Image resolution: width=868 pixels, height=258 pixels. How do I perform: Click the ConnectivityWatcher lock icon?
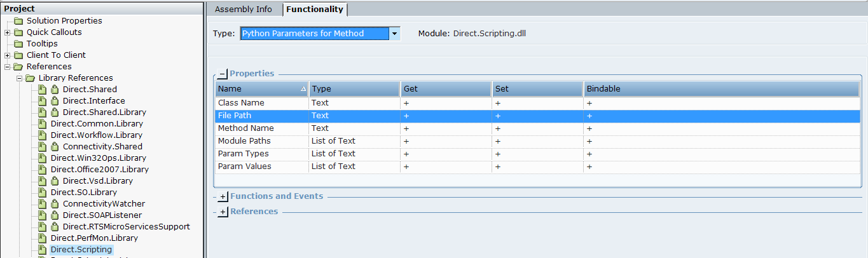55,204
